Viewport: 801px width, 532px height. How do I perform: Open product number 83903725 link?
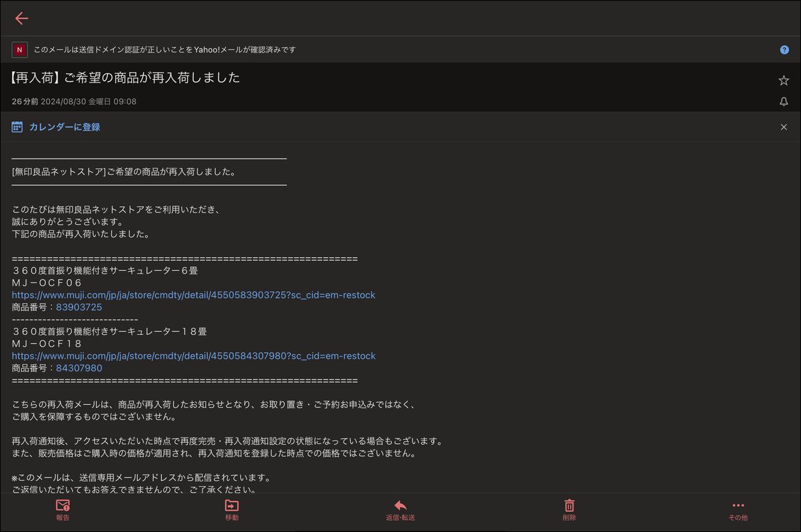pos(79,307)
